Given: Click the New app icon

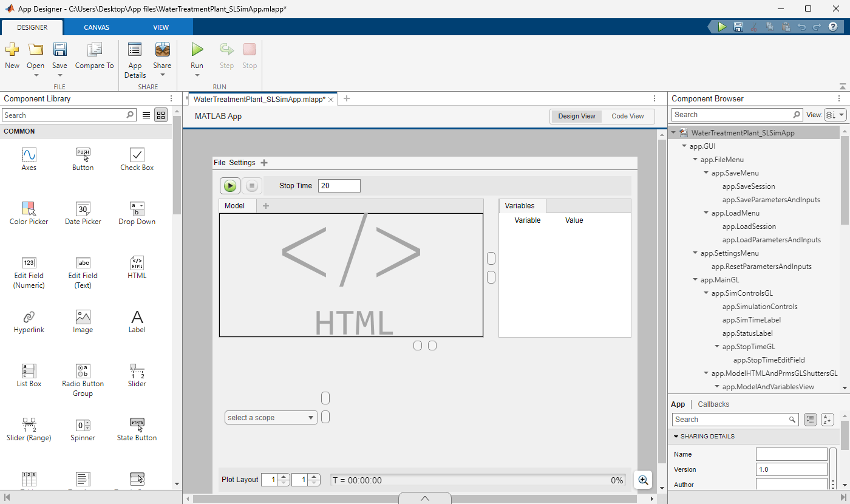Looking at the screenshot, I should pos(12,50).
